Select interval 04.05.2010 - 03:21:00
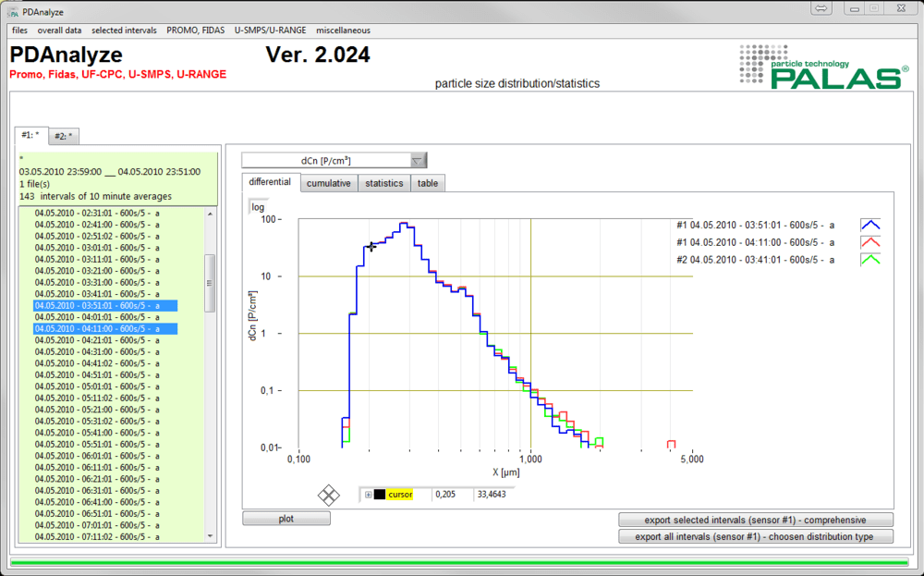Screen dimensions: 924x576 (x=97, y=271)
